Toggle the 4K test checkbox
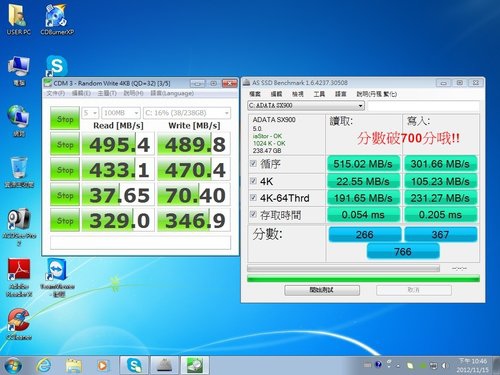500x375 pixels. 253,181
